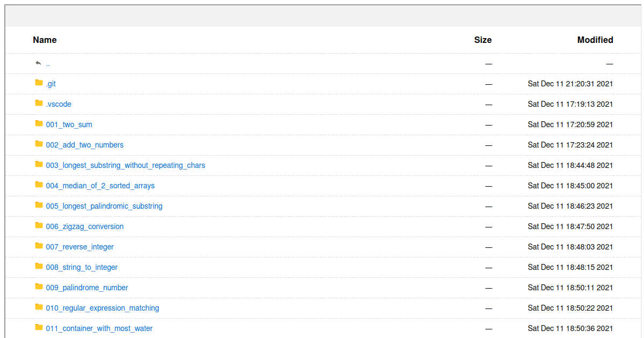Image resolution: width=644 pixels, height=338 pixels.
Task: Click the folder icon for 010_regular_expression_matching
Action: (39, 307)
